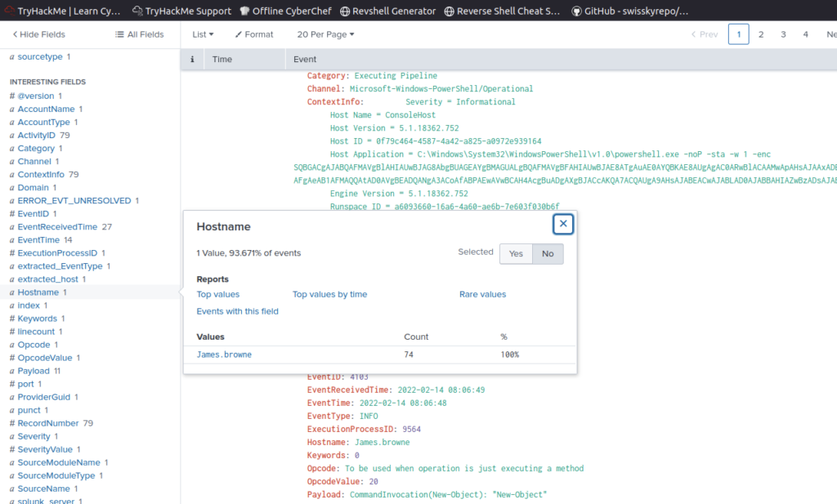Open the index field

tap(29, 305)
